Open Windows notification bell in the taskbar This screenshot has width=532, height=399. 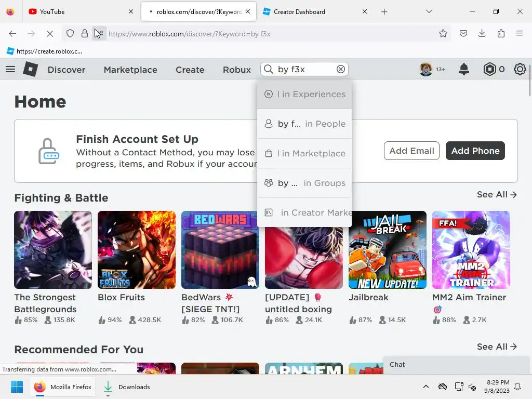point(518,387)
